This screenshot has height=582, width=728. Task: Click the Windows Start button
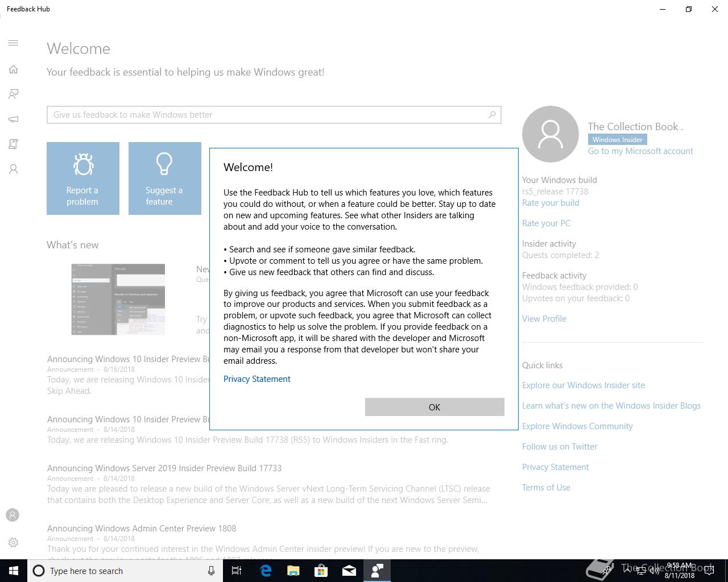point(14,571)
